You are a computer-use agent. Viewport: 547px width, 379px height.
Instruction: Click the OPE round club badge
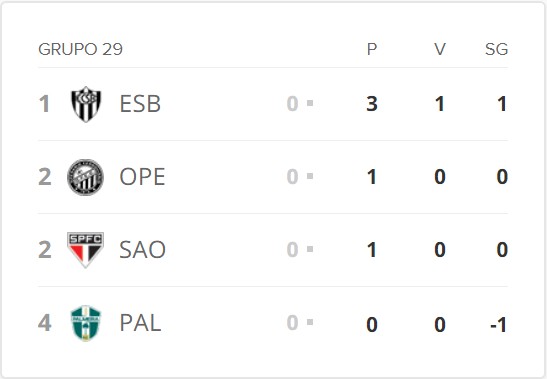click(x=85, y=177)
